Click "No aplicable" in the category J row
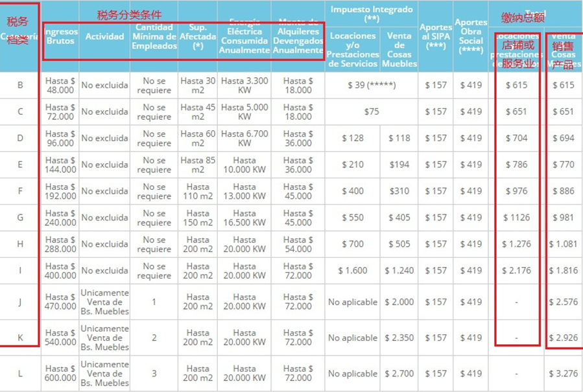Image resolution: width=583 pixels, height=392 pixels. click(353, 302)
